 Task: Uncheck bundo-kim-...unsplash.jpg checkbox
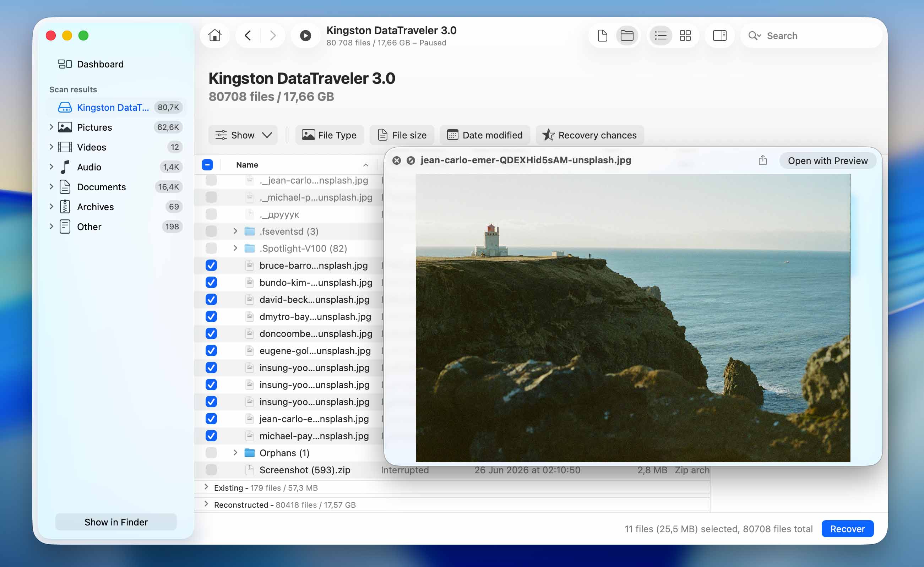point(211,282)
